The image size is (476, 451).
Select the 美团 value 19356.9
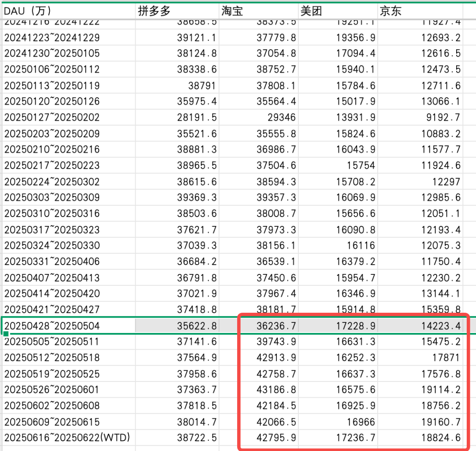[x=338, y=37]
